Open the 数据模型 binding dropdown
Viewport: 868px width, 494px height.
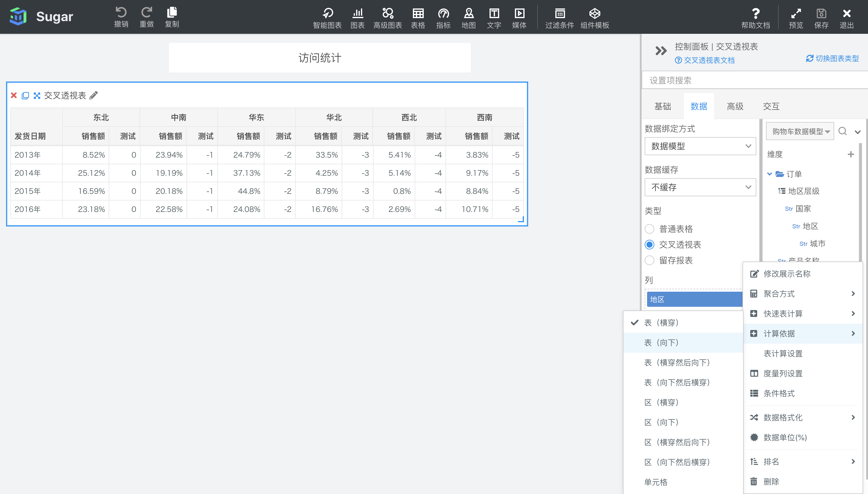click(x=700, y=146)
